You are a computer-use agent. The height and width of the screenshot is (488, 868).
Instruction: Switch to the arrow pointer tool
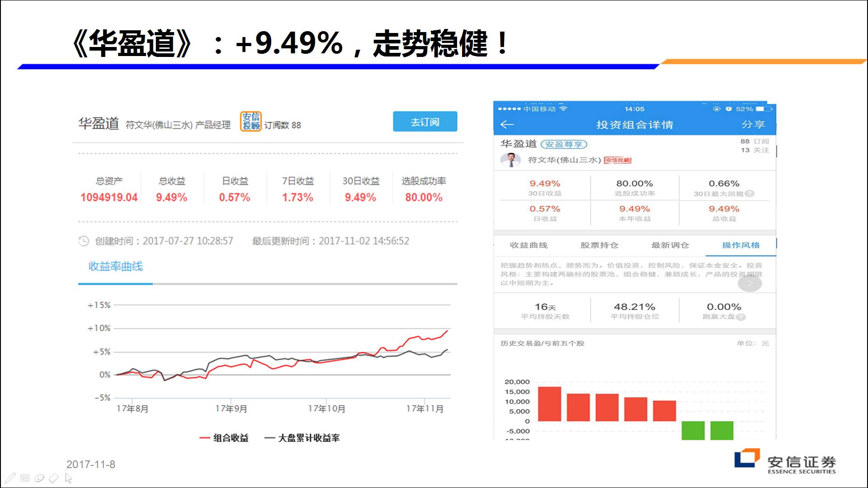coord(68,478)
